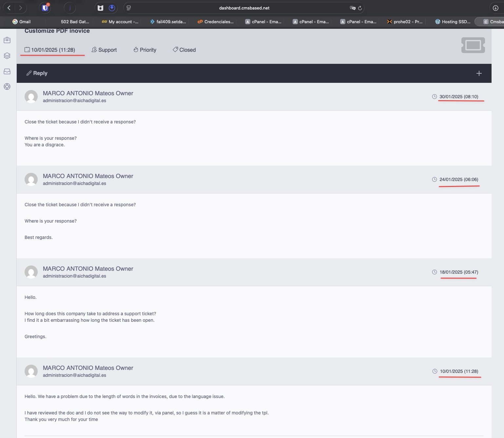Viewport: 504px width, 438px height.
Task: Click the dashboard.cmsbased.net address field
Action: pyautogui.click(x=244, y=8)
